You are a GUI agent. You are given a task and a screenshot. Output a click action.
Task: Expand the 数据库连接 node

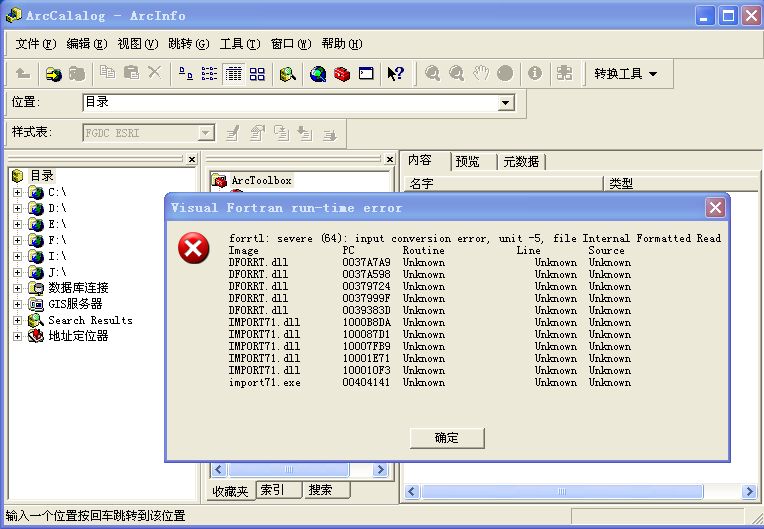(18, 288)
